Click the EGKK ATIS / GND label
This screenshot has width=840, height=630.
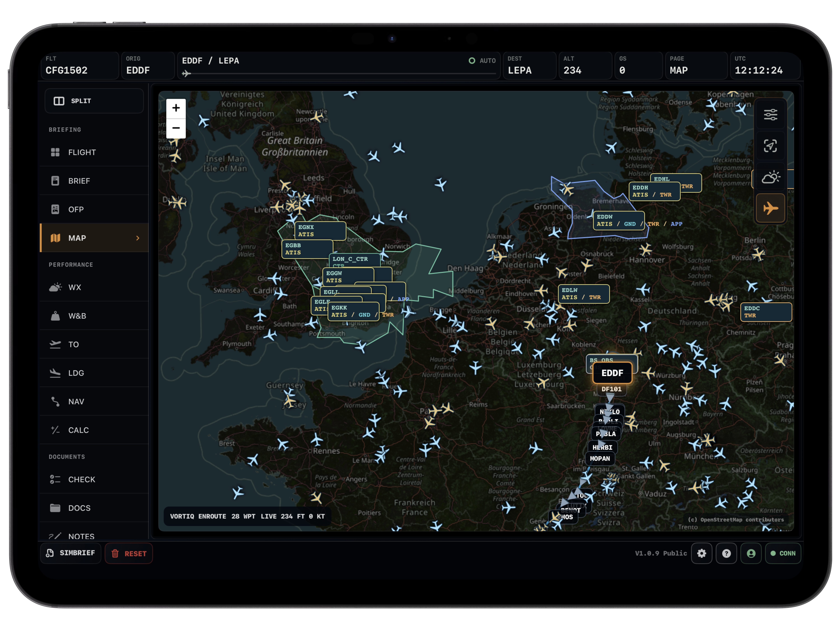point(353,311)
